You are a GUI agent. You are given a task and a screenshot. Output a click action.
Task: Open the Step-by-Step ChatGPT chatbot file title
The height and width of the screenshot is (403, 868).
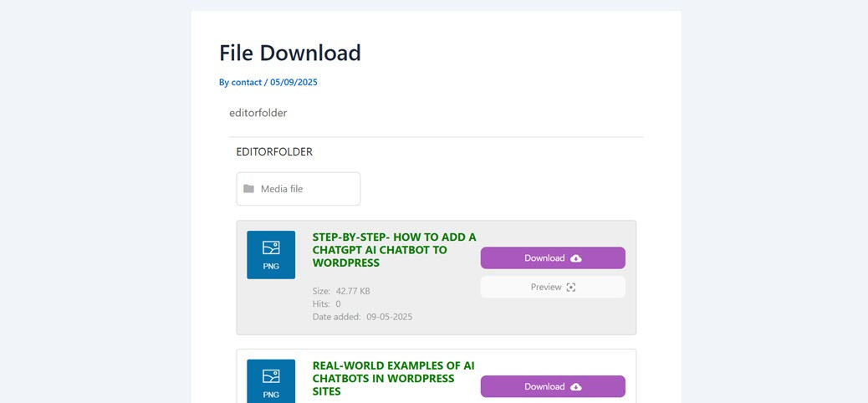click(x=394, y=250)
